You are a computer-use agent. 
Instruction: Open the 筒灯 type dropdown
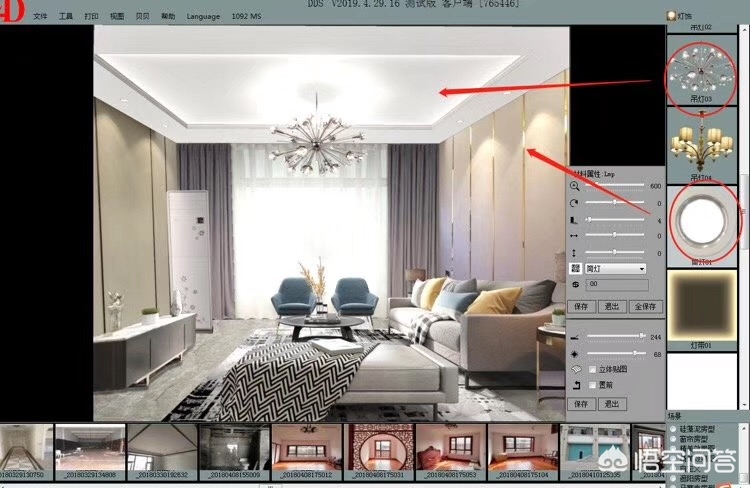pyautogui.click(x=615, y=269)
